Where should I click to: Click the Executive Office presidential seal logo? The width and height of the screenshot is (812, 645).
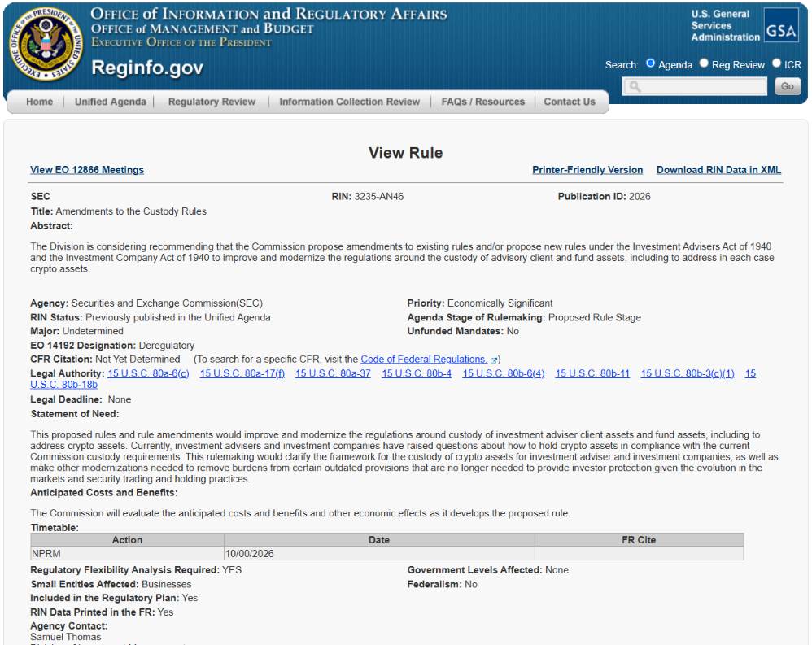point(46,44)
